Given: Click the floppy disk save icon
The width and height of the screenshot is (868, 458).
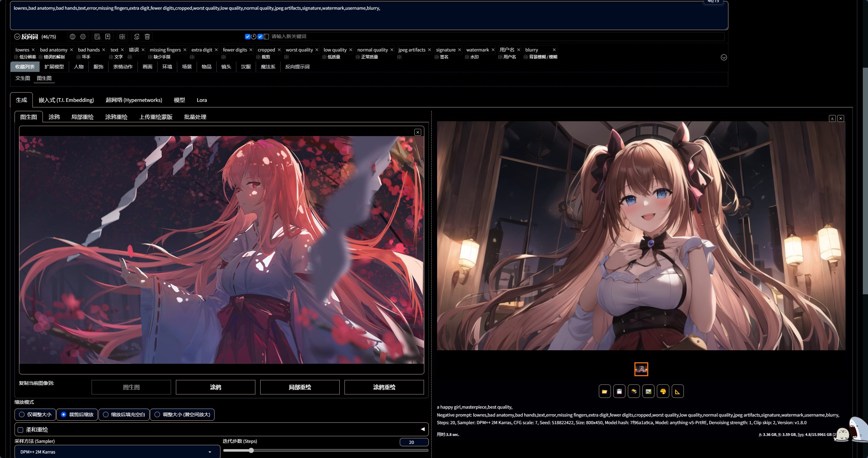Looking at the screenshot, I should click(x=619, y=391).
